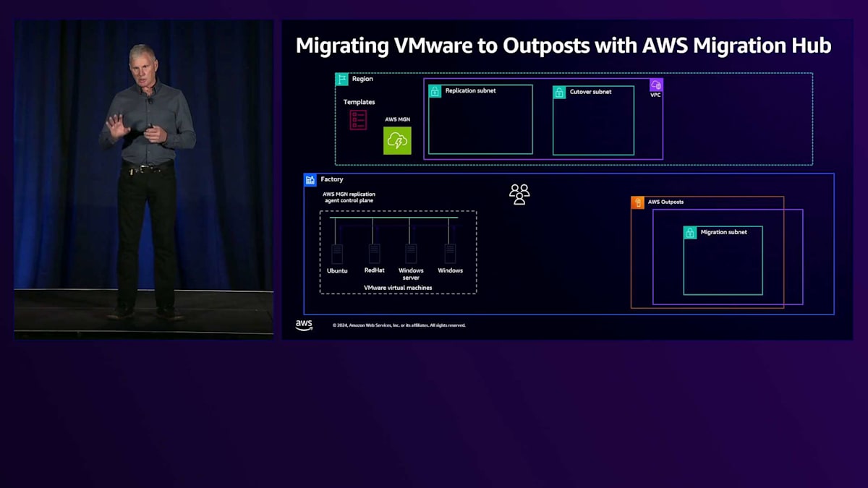Click the AWS logo on the slide
Image resolution: width=868 pixels, height=488 pixels.
click(x=304, y=325)
